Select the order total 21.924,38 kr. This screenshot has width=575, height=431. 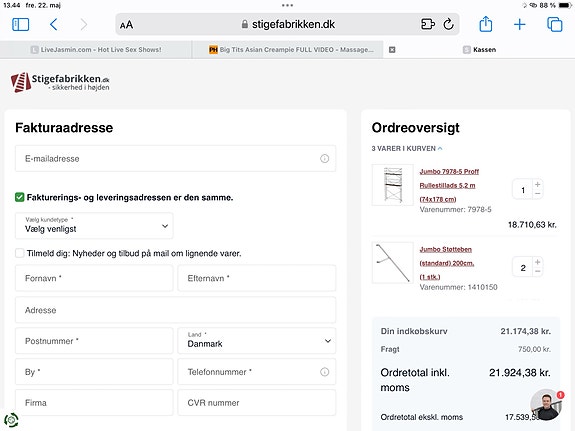[x=520, y=373]
